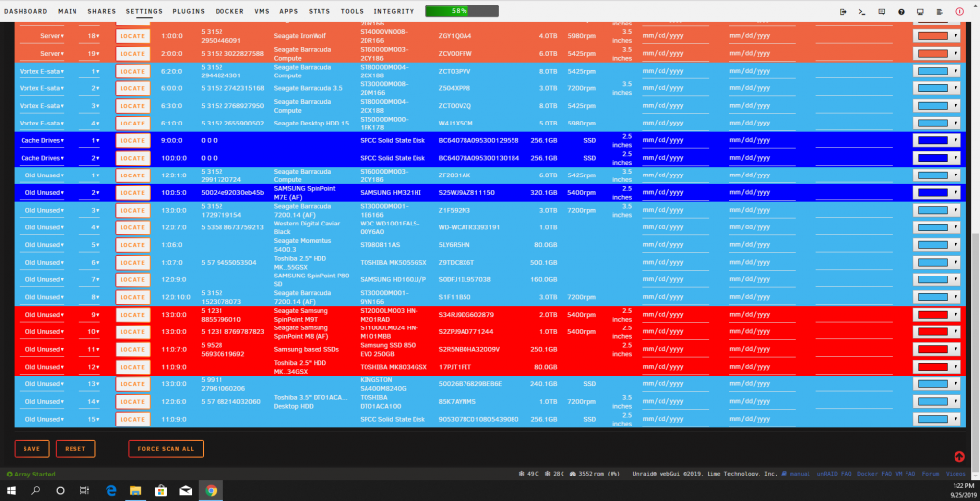The height and width of the screenshot is (501, 980).
Task: Click the help question-mark icon
Action: point(901,11)
